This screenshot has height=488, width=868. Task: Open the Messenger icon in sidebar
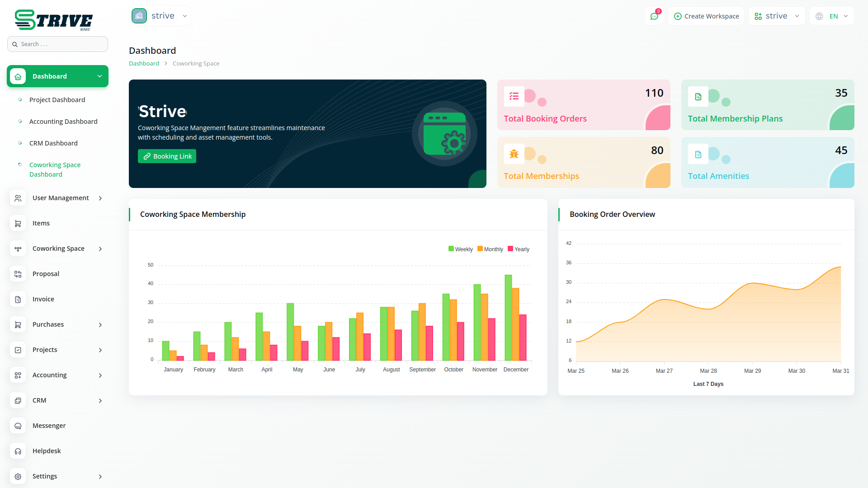(x=18, y=426)
